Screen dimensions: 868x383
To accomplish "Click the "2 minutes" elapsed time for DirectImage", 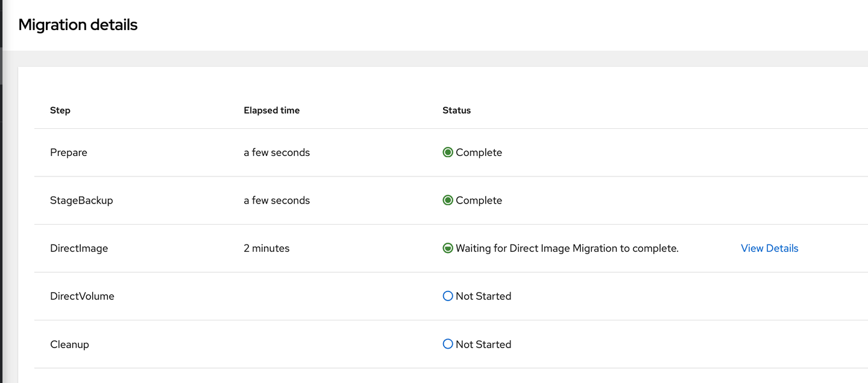I will [266, 248].
